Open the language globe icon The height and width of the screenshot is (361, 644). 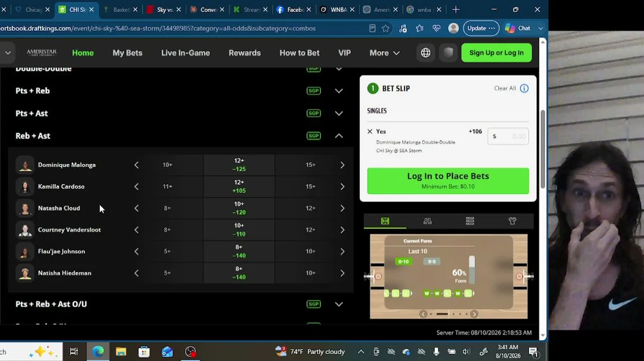coord(425,53)
